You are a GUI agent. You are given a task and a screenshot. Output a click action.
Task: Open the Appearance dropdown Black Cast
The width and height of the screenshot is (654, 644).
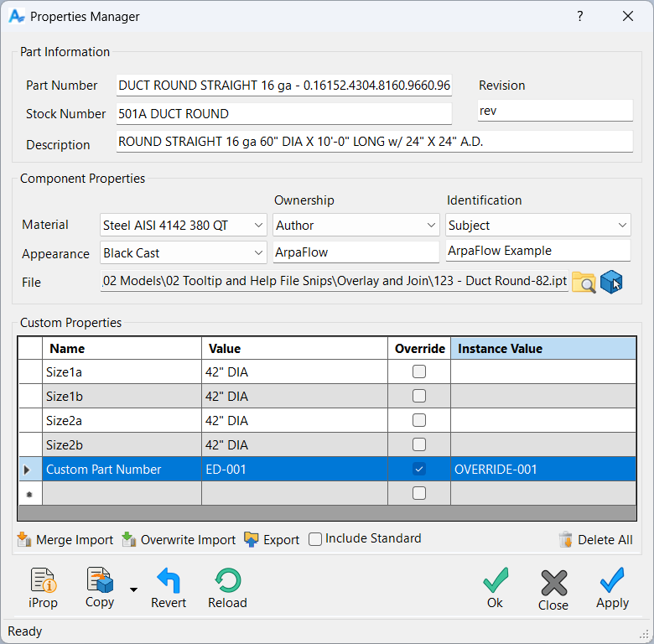(257, 253)
